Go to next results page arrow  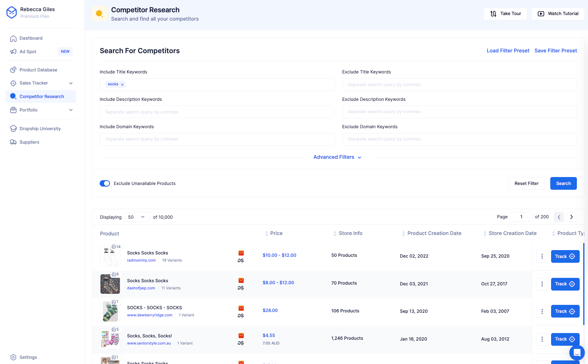[x=572, y=217]
